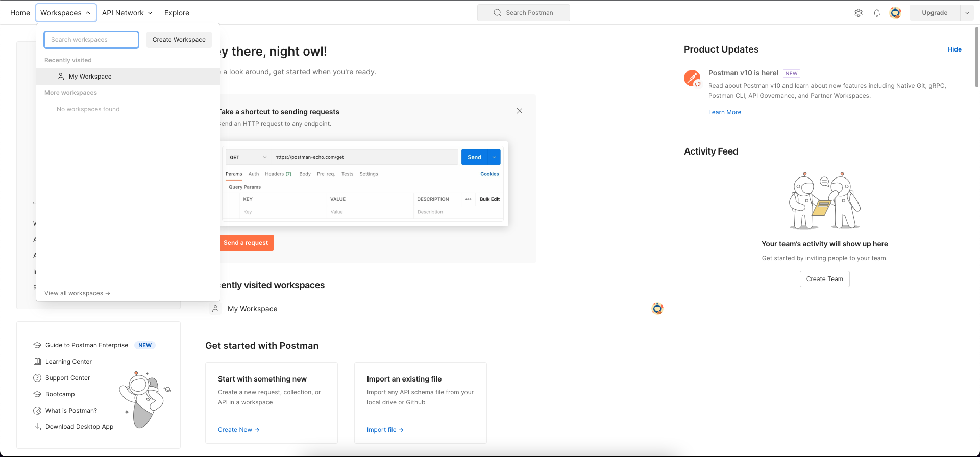Open the Cookies link
Screen dimensions: 980x457
pyautogui.click(x=489, y=174)
